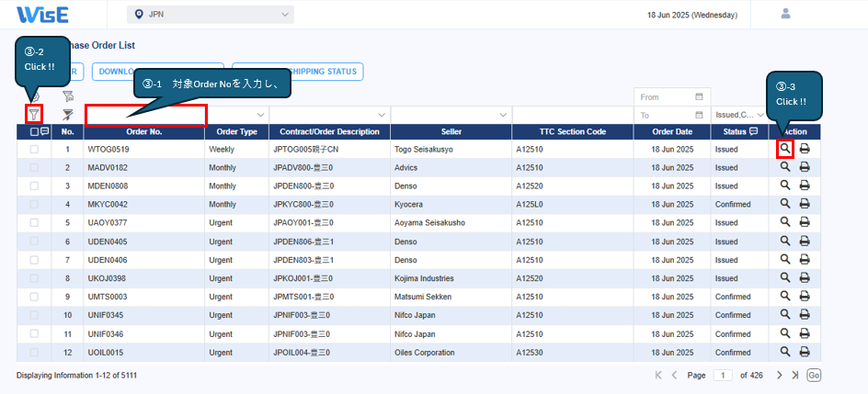Click the Seller column header
The image size is (868, 394).
(451, 131)
